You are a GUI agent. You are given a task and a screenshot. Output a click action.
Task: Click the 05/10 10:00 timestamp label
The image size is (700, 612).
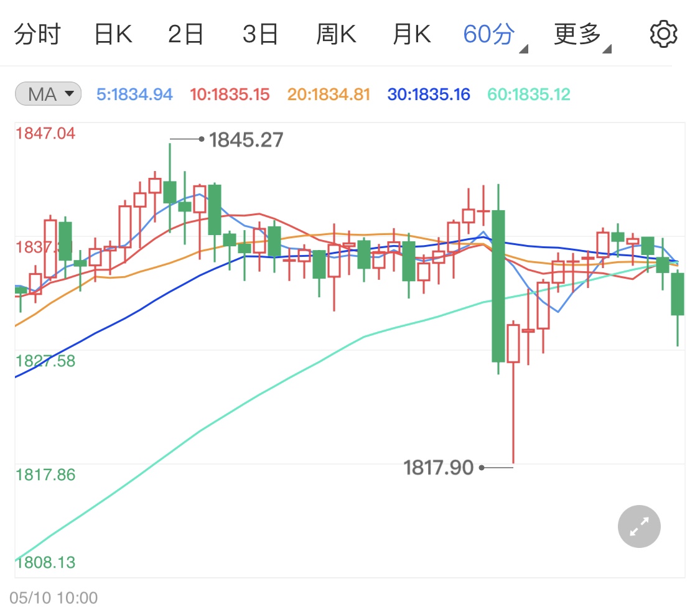click(54, 598)
